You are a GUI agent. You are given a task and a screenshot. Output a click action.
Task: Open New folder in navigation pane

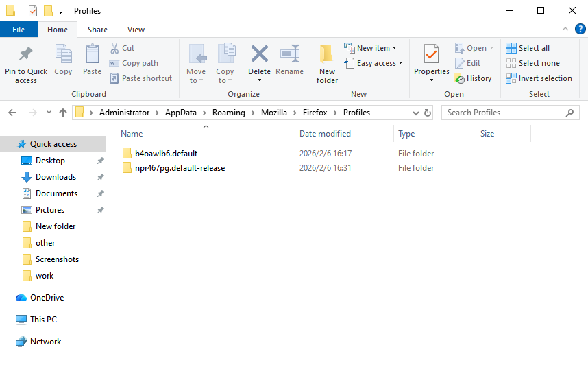click(56, 226)
